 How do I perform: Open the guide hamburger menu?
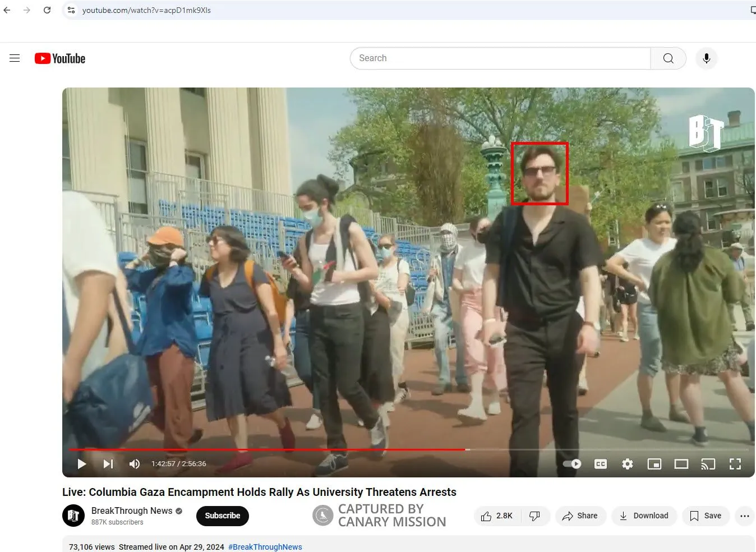[15, 58]
